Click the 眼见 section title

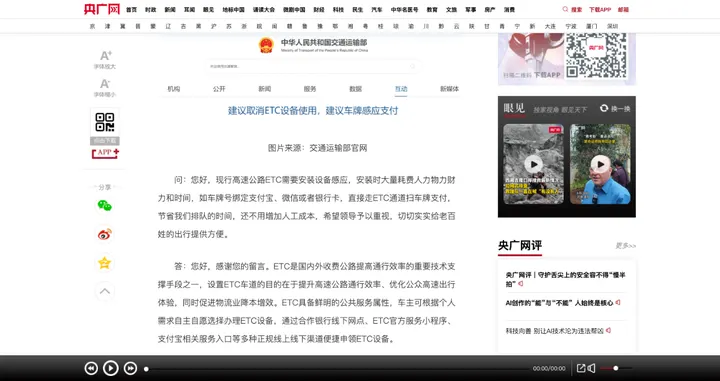514,108
